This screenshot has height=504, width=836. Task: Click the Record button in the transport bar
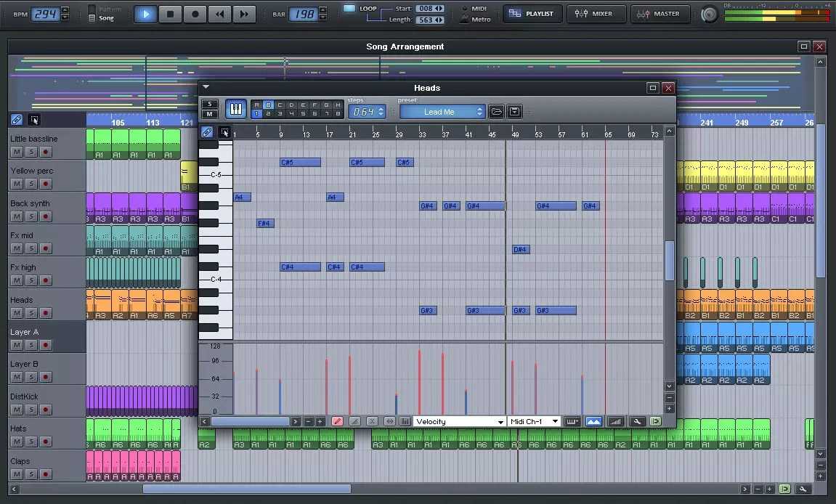pos(195,14)
